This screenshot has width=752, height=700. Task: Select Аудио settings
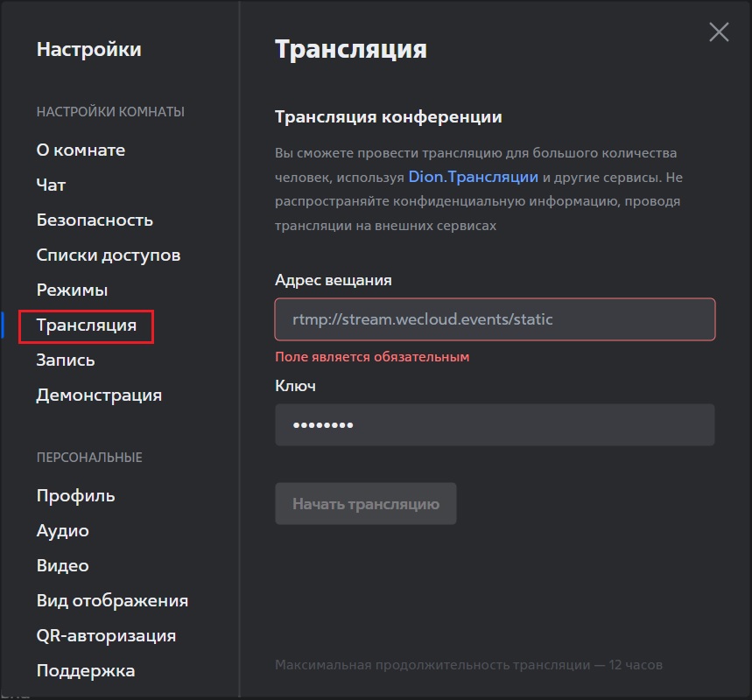tap(63, 530)
